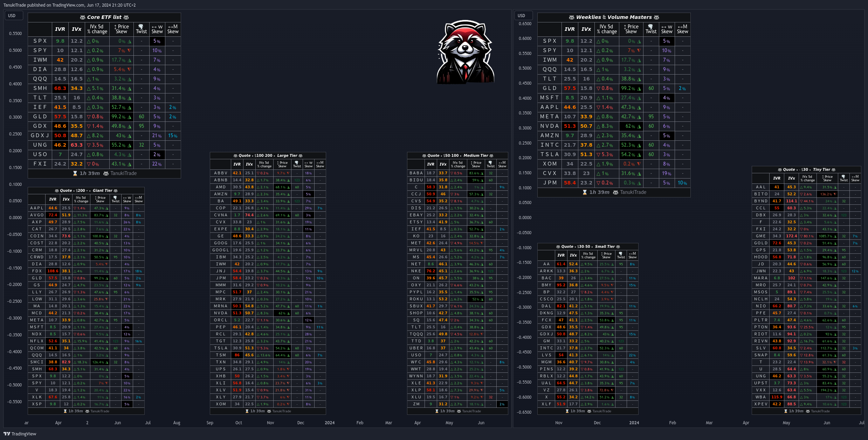Viewport: 868px width, 440px height.
Task: Click the 2024 label on left chart time axis
Action: pyautogui.click(x=329, y=423)
